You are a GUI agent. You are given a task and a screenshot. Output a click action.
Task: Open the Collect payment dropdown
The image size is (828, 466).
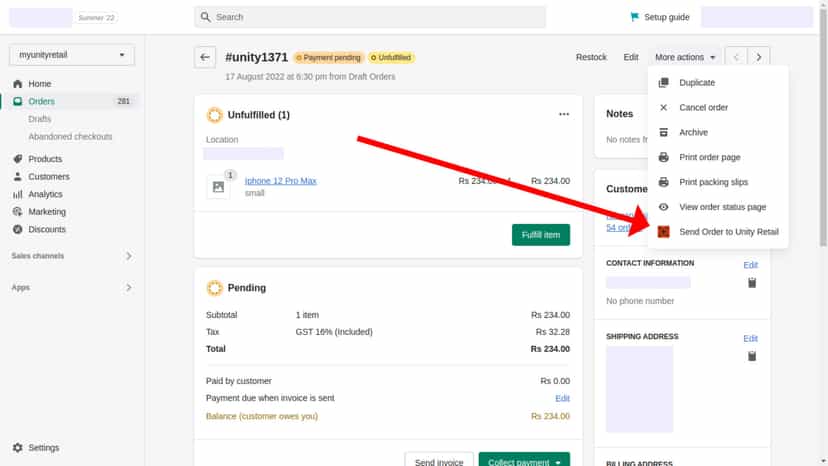[x=524, y=460]
